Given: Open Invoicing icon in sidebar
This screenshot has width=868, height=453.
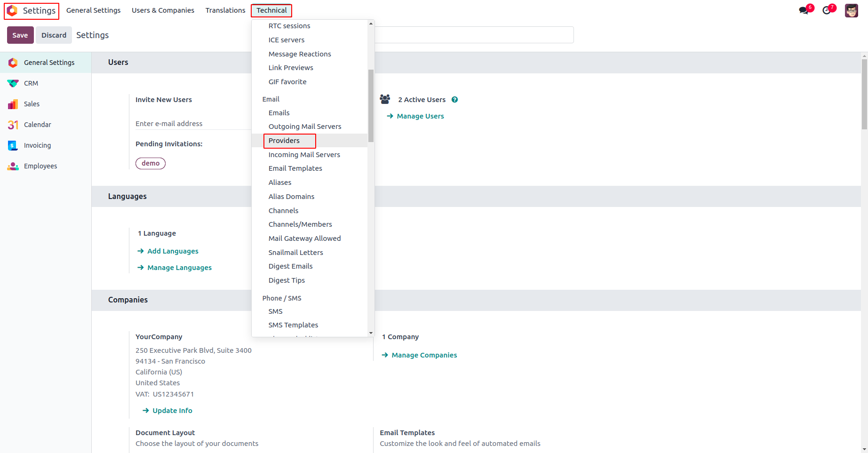Looking at the screenshot, I should coord(13,145).
